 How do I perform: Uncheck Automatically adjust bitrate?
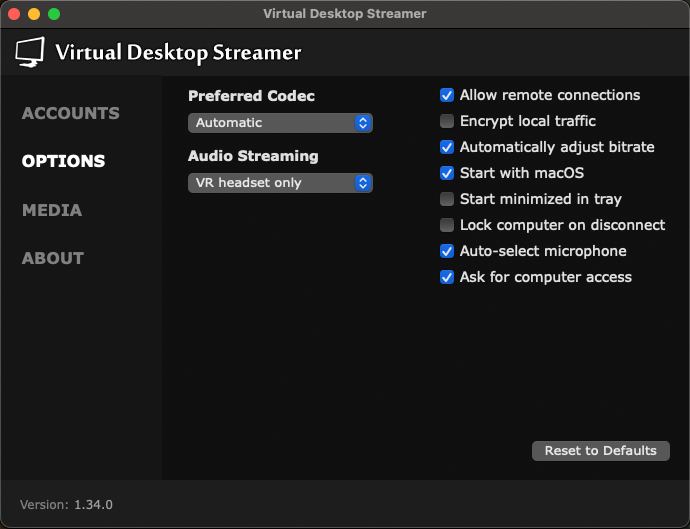tap(447, 147)
